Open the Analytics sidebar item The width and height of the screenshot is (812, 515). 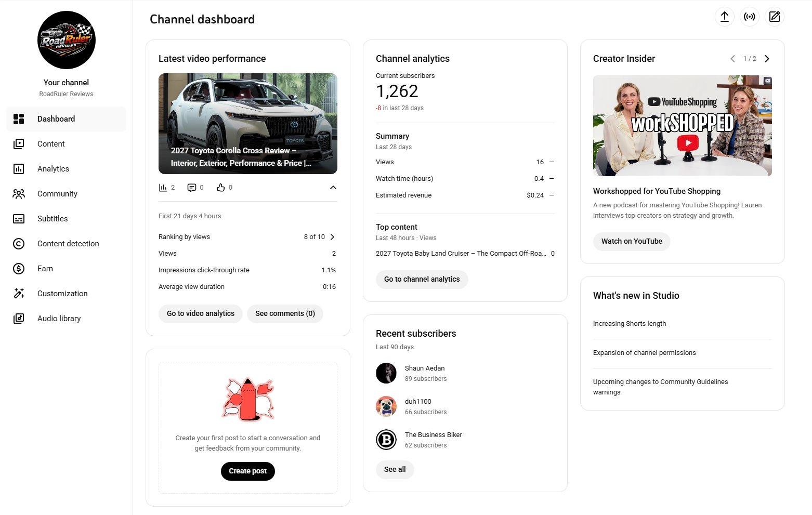click(53, 169)
